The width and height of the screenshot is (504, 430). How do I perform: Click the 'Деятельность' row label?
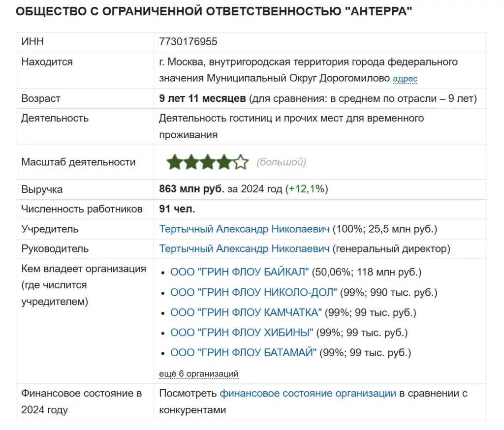[55, 119]
